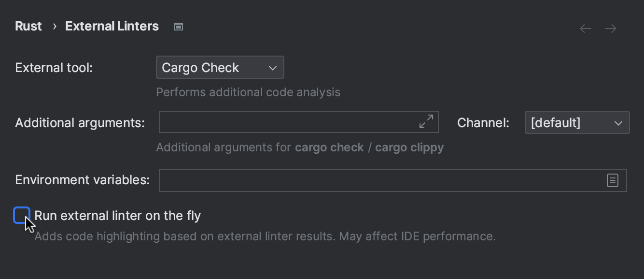Click the dialog icon beside External Linters heading
This screenshot has height=279, width=644.
[x=178, y=27]
